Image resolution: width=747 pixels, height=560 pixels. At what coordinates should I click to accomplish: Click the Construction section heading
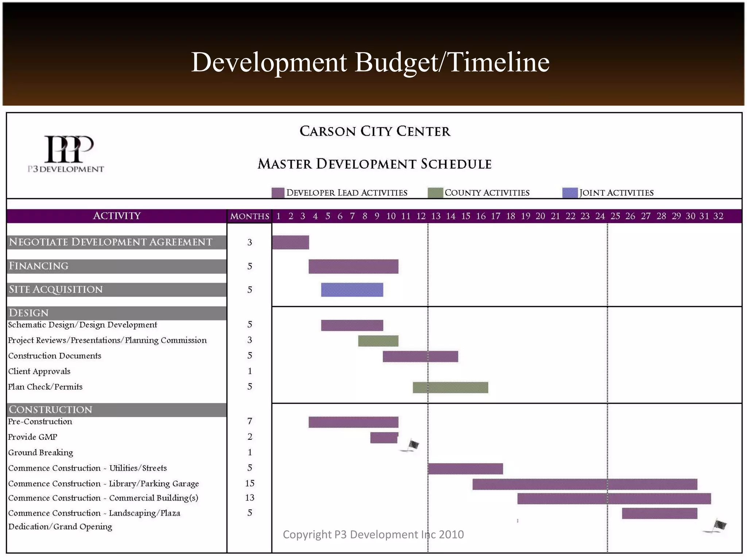coord(117,410)
